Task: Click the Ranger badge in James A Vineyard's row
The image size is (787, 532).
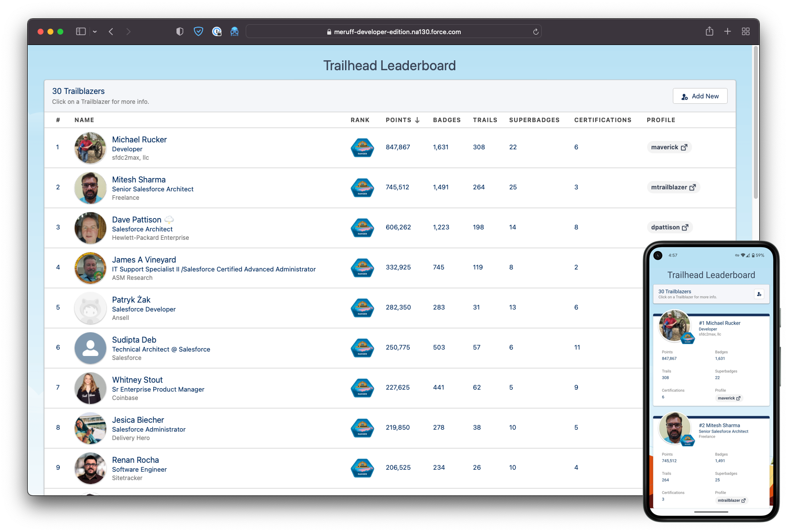Action: click(x=362, y=268)
